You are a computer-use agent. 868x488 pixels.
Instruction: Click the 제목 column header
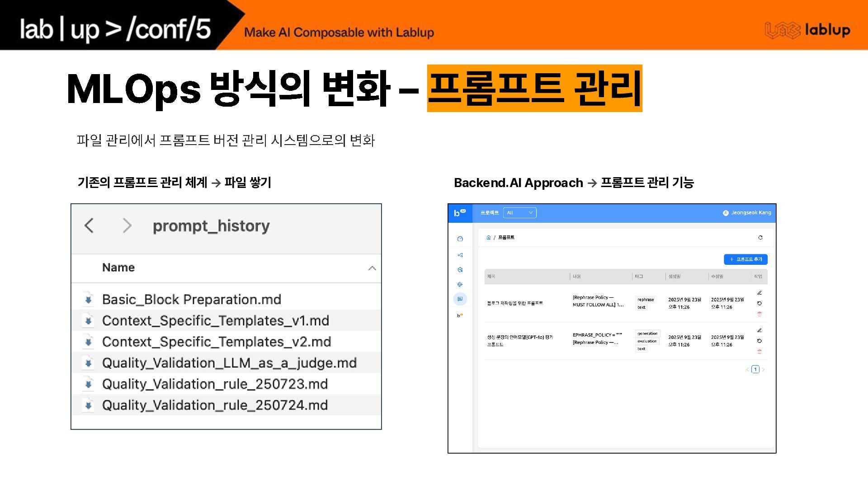(491, 277)
